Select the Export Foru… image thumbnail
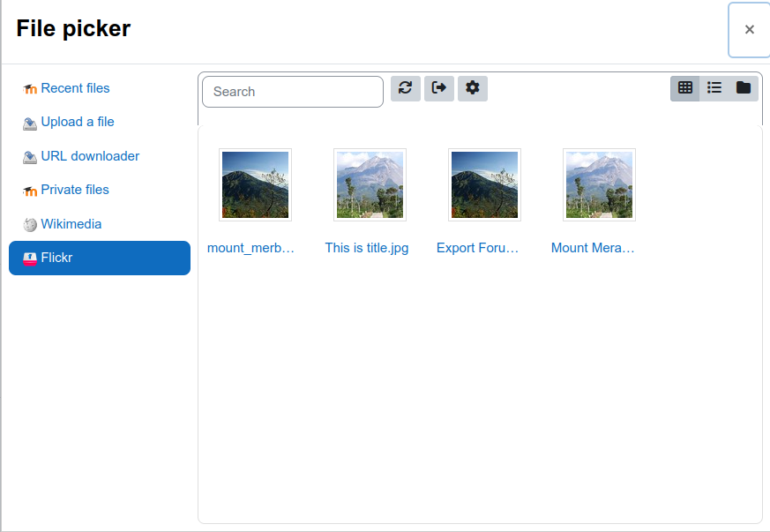 (485, 184)
